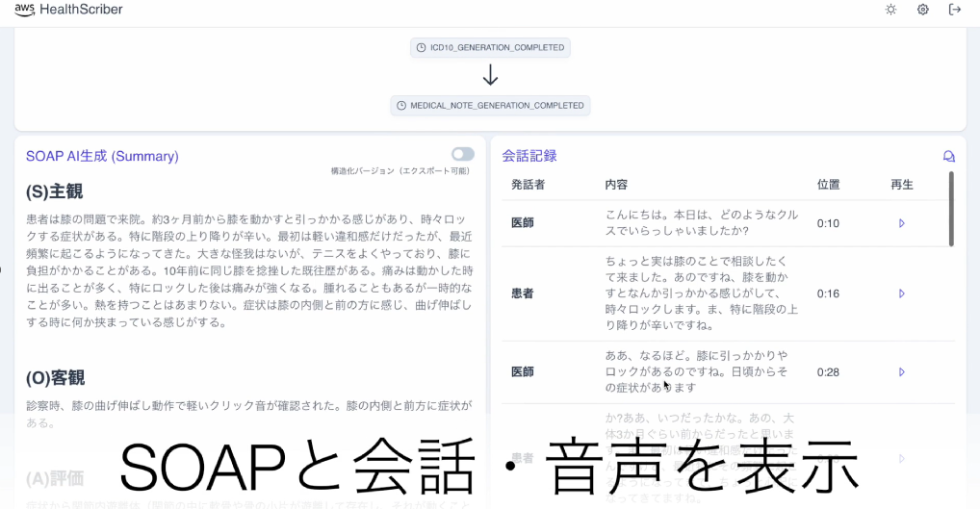Click clock icon on MEDICAL_NOTE_GENERATION_COMPLETED badge
This screenshot has width=980, height=509.
coord(400,106)
